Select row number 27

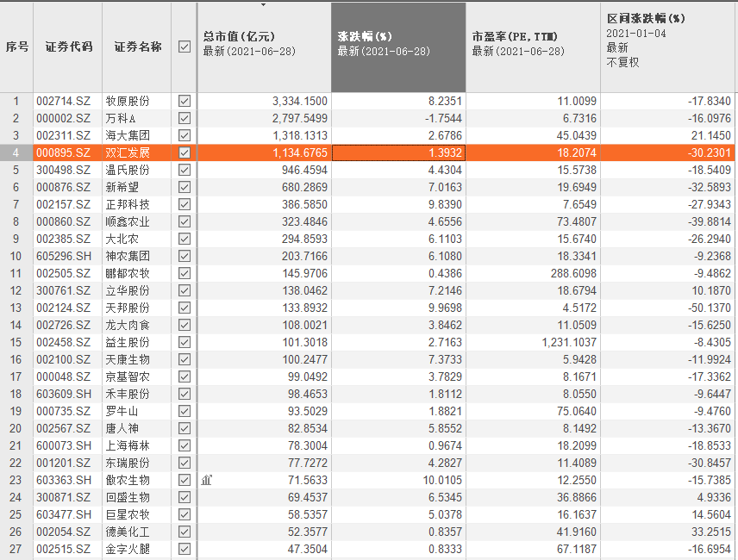click(x=16, y=549)
